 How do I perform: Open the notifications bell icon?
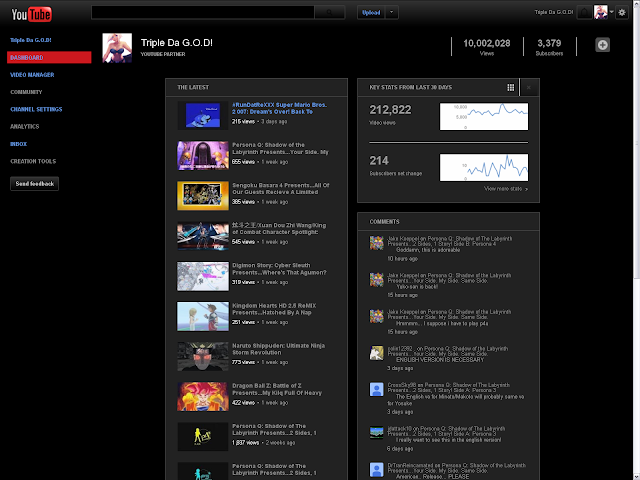[x=584, y=12]
